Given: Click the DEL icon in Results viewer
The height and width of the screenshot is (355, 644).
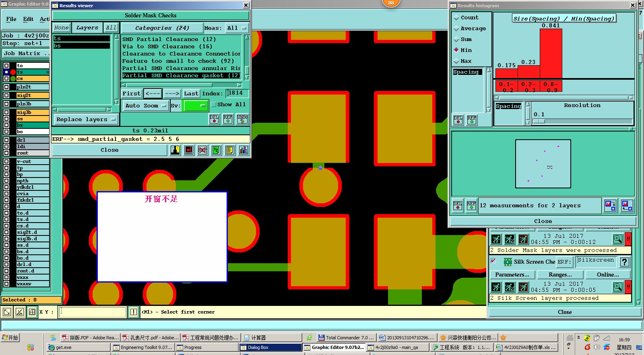Looking at the screenshot, I should (x=214, y=119).
